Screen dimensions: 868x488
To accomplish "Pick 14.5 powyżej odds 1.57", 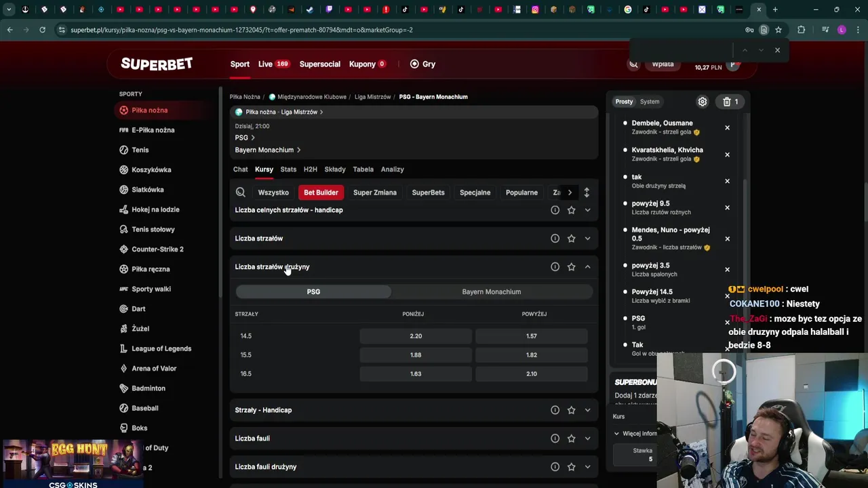I will [531, 336].
